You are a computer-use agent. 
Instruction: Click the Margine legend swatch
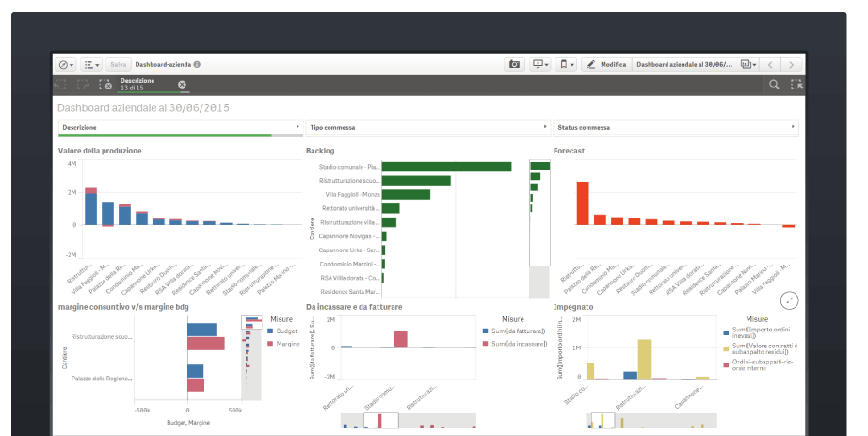click(x=271, y=344)
